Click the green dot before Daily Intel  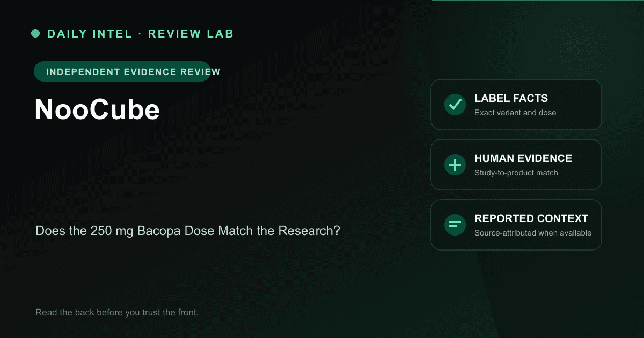point(35,34)
